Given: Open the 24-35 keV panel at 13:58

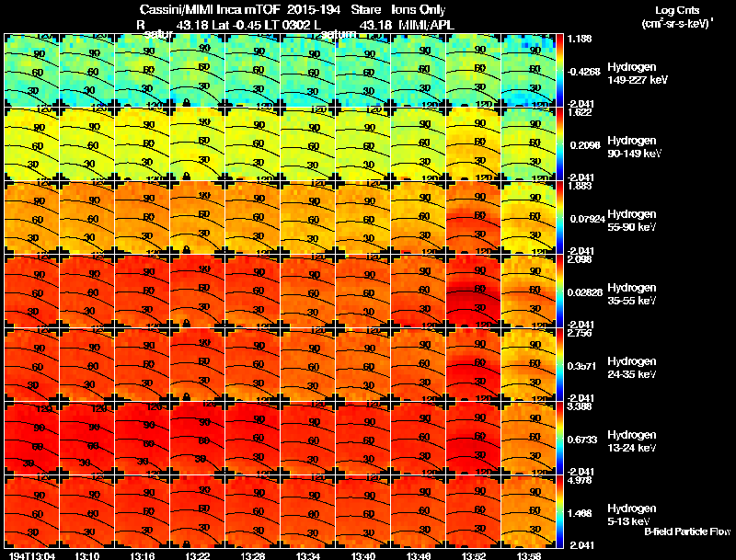Looking at the screenshot, I should point(528,365).
